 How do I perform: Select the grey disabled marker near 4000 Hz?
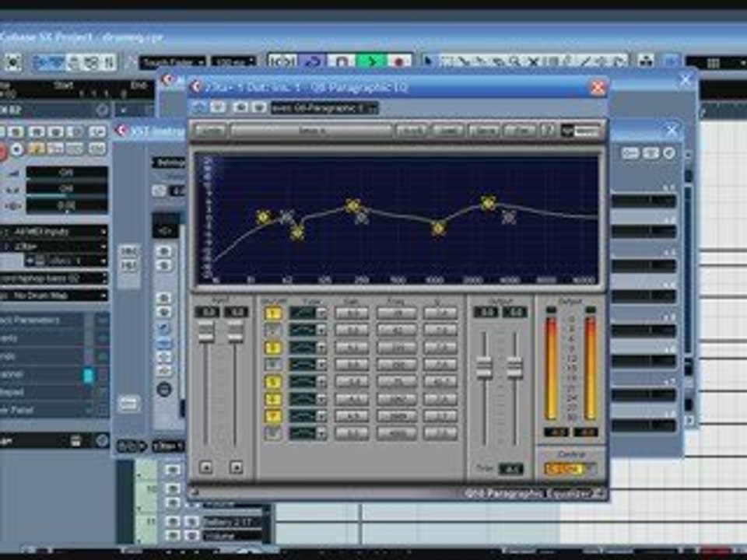click(x=509, y=217)
